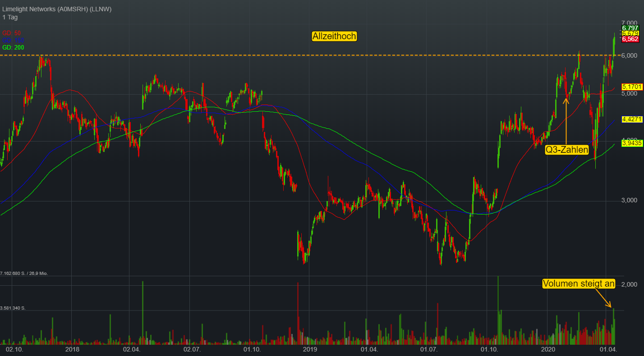Click the 3,9435 GD 200 value tag

tap(631, 143)
